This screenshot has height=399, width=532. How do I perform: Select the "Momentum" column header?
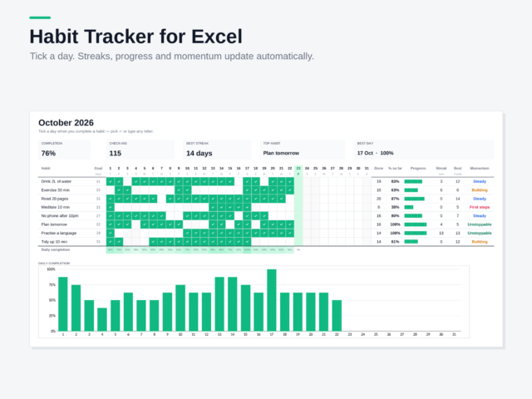[x=480, y=168]
